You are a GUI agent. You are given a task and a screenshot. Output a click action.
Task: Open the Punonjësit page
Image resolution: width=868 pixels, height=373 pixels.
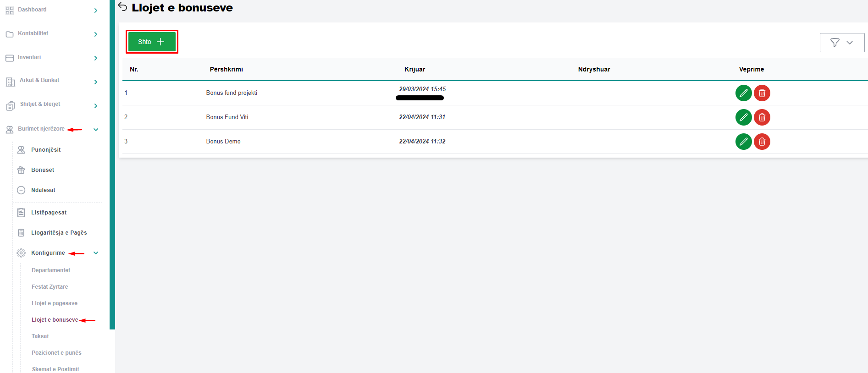(46, 150)
